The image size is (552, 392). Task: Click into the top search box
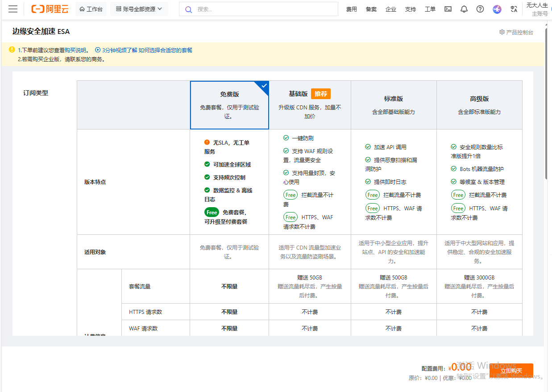[263, 9]
